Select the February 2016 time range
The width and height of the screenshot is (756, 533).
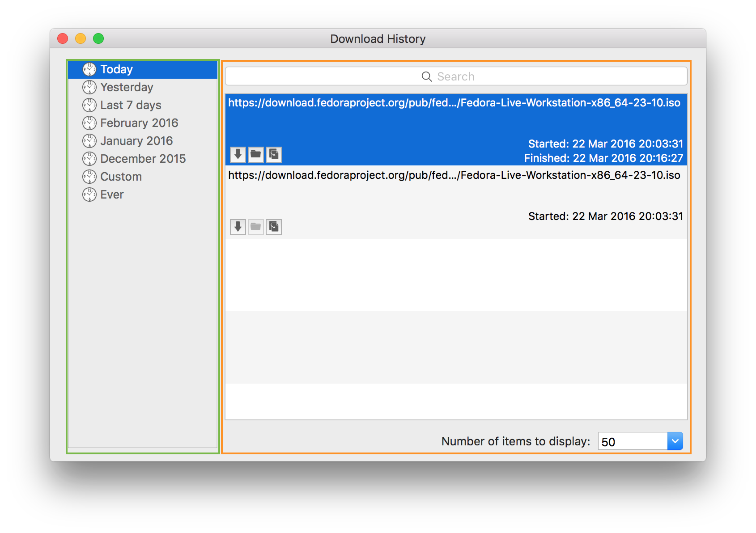139,123
